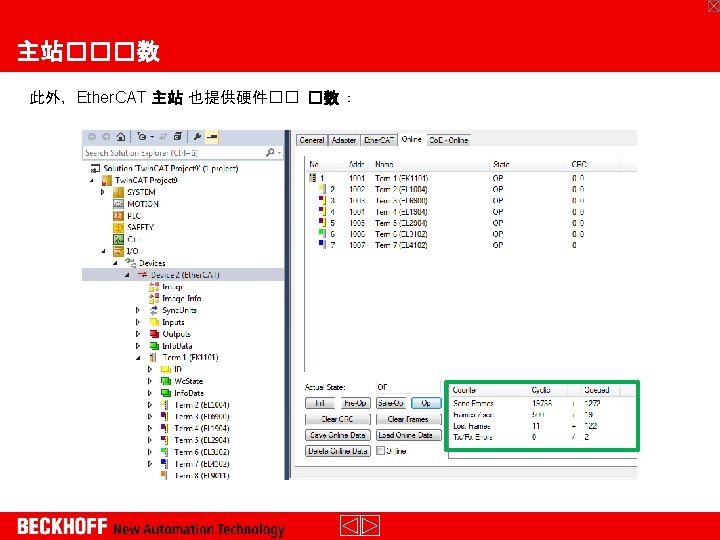The height and width of the screenshot is (540, 720).
Task: Switch to the EtherCAT tab
Action: [x=379, y=140]
